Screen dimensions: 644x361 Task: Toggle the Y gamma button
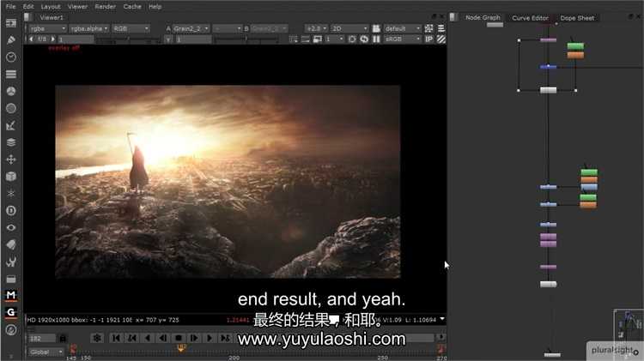168,39
